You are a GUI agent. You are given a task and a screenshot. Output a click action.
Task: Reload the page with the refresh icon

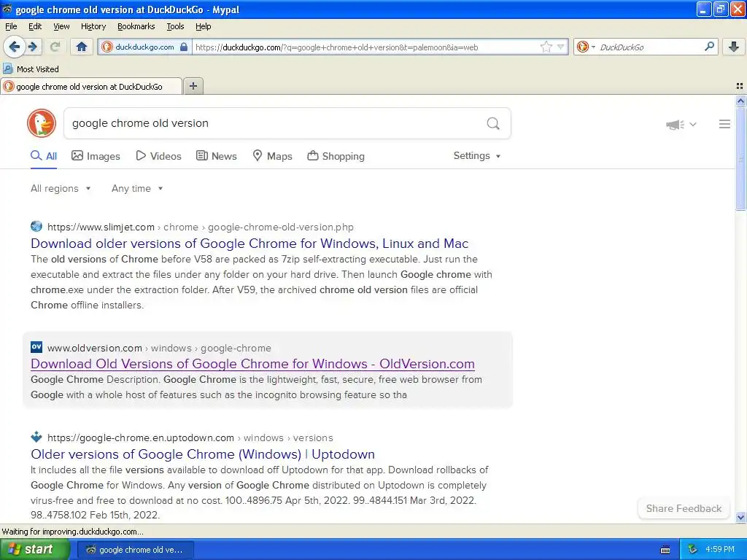tap(55, 47)
